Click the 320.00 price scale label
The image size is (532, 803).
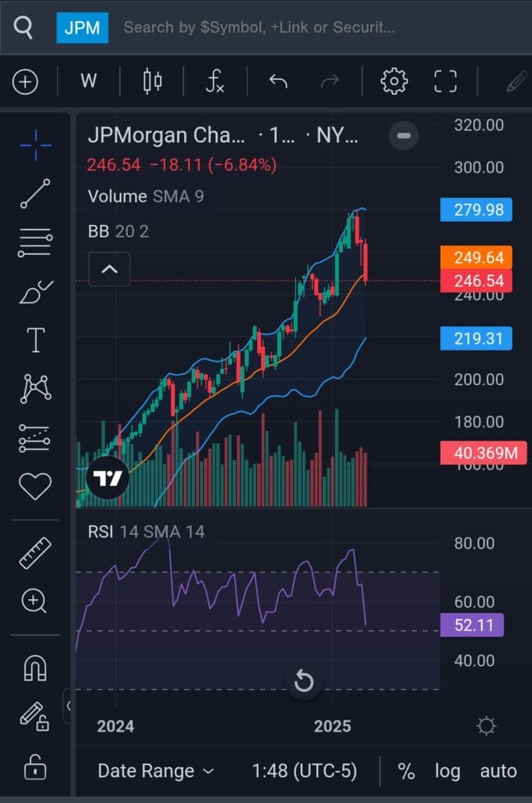[x=479, y=125]
